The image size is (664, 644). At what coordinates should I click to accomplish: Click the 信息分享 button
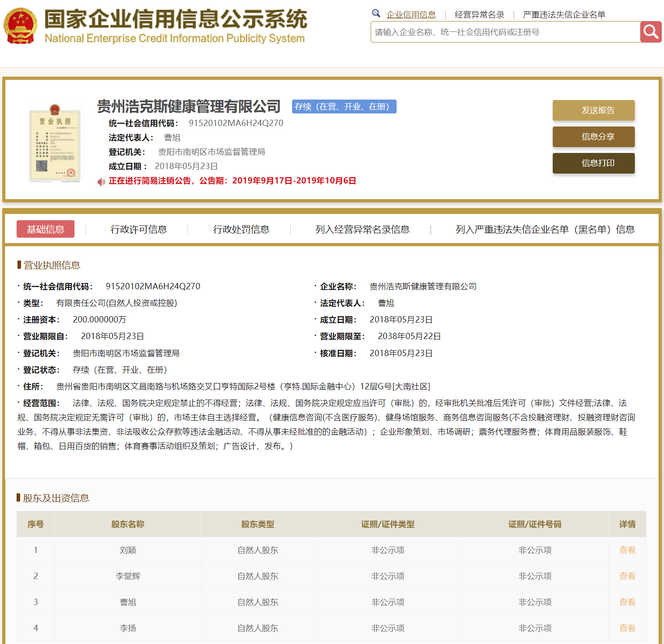click(x=594, y=137)
